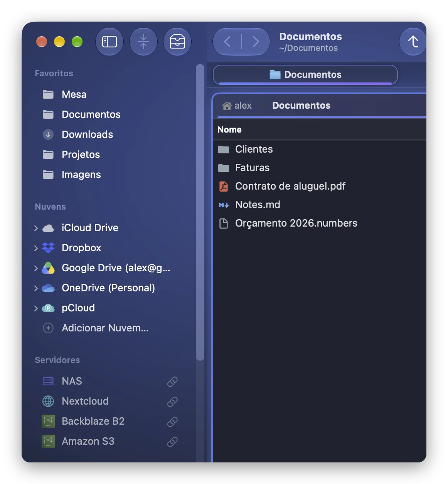The image size is (448, 484).
Task: Click the window title Documentos path
Action: 308,48
